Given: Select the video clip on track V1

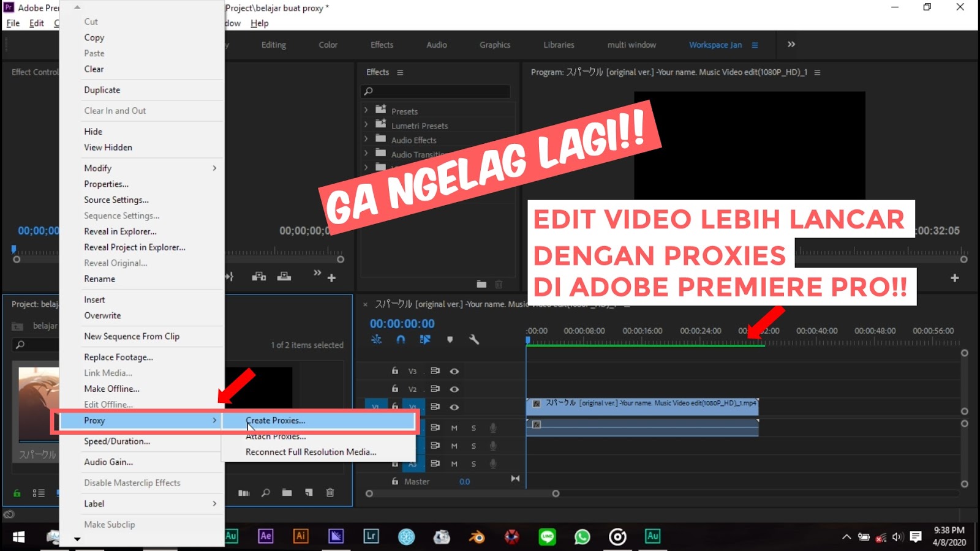Looking at the screenshot, I should tap(643, 407).
